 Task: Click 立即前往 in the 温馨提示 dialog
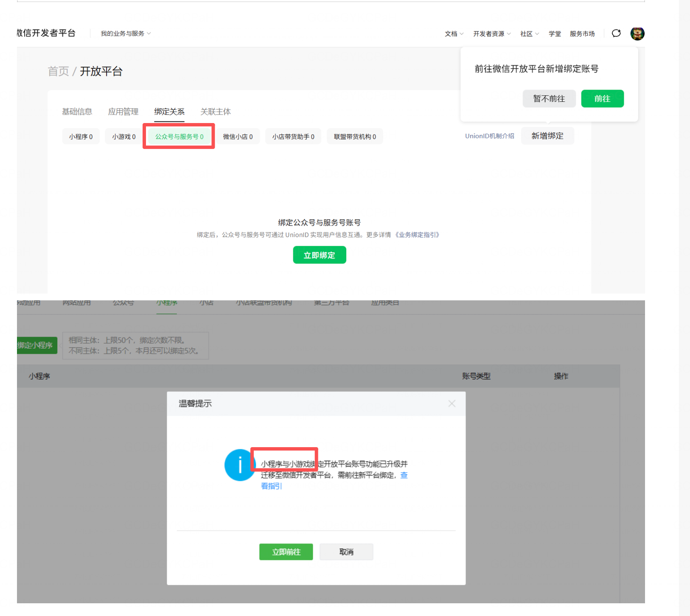click(x=286, y=552)
